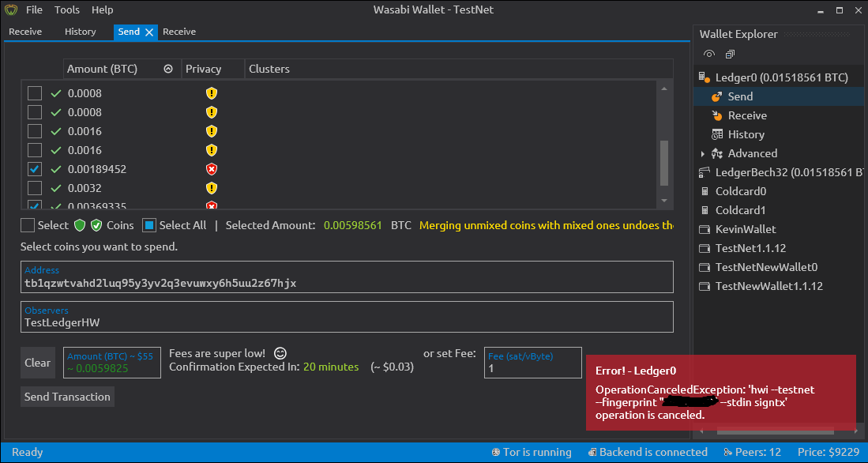The width and height of the screenshot is (868, 463).
Task: Open the Help menu
Action: coord(103,10)
